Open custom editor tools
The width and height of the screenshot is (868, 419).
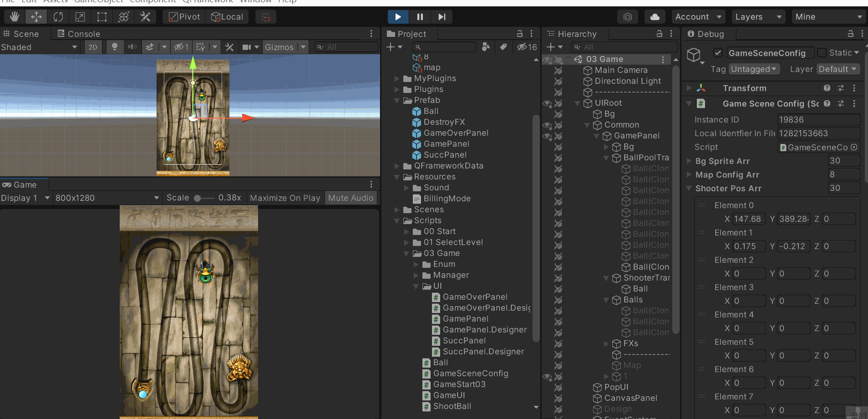click(145, 17)
